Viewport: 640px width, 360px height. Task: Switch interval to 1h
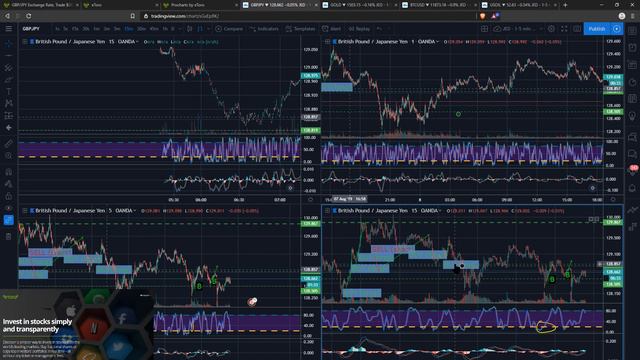(x=165, y=29)
